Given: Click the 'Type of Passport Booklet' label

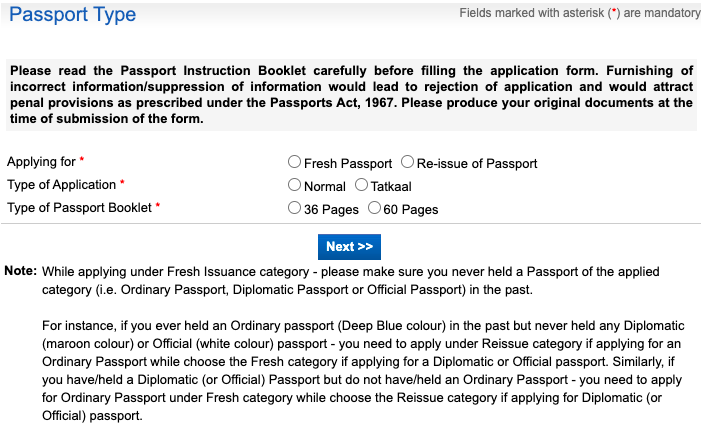Looking at the screenshot, I should [x=79, y=208].
